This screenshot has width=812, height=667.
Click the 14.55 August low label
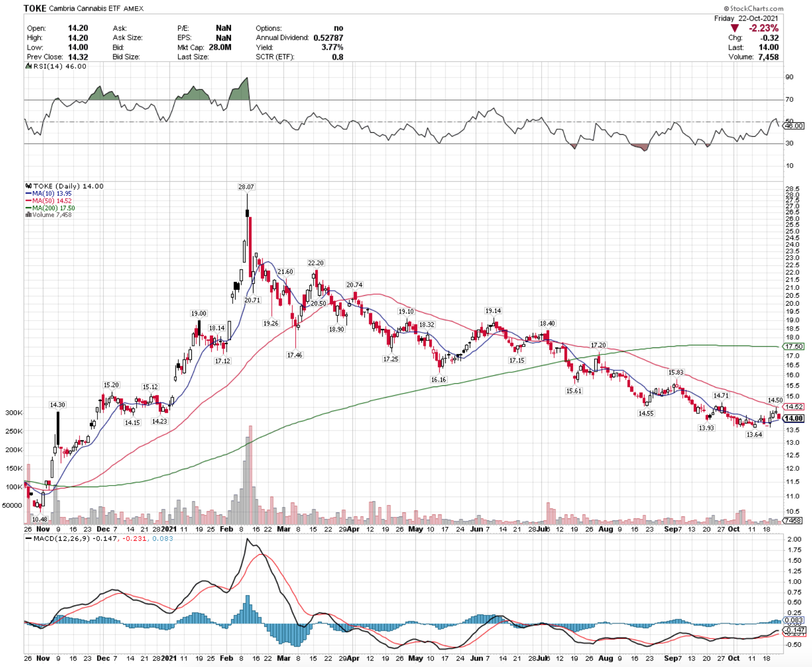pyautogui.click(x=646, y=414)
